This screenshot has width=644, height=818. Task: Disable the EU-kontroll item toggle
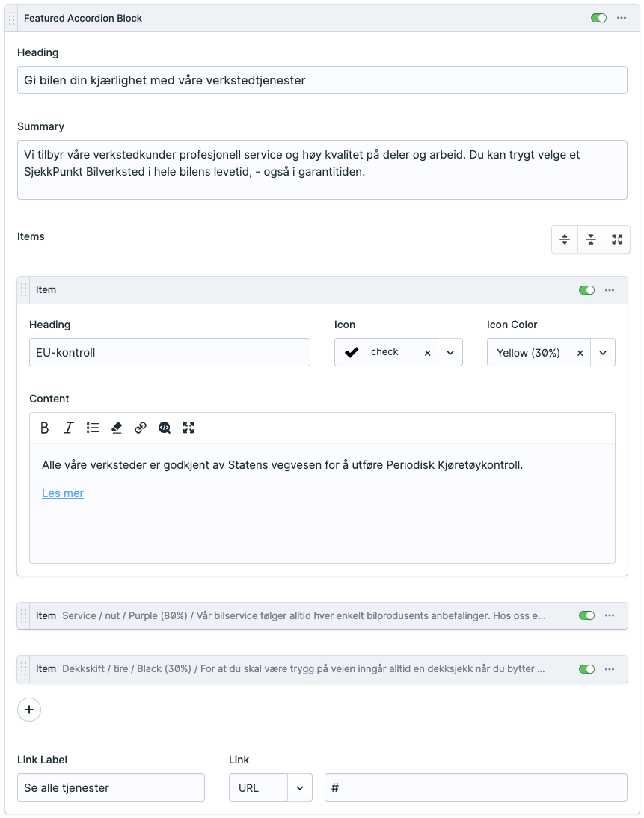(x=586, y=290)
